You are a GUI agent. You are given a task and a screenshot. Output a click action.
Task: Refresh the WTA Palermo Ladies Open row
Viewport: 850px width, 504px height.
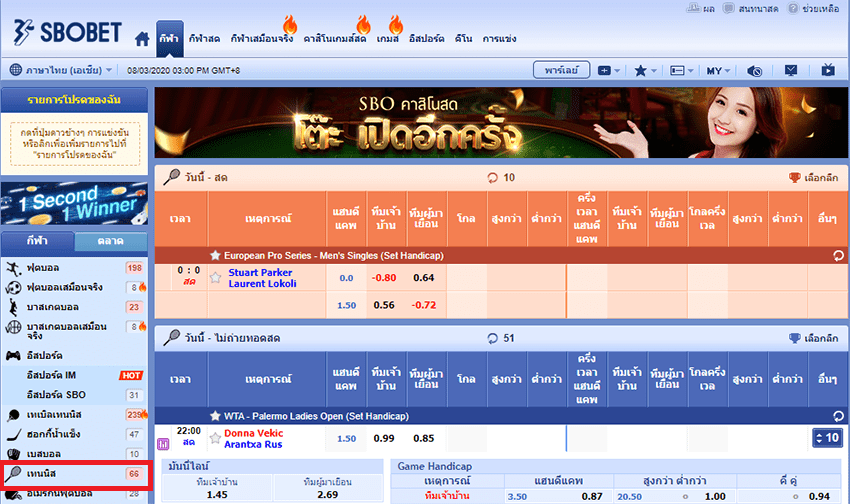[x=838, y=416]
